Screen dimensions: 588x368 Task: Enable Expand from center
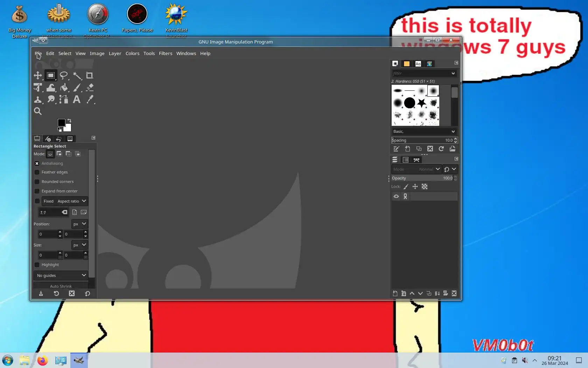pos(37,191)
